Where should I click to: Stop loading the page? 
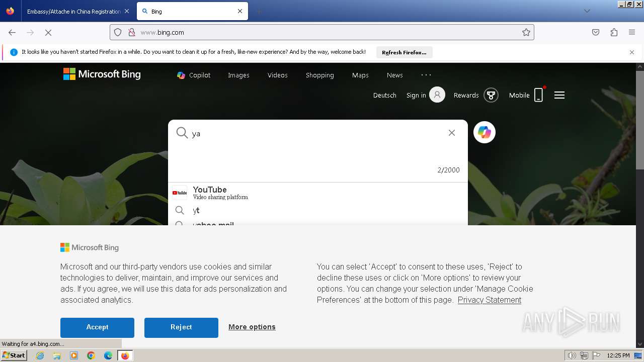pos(48,32)
